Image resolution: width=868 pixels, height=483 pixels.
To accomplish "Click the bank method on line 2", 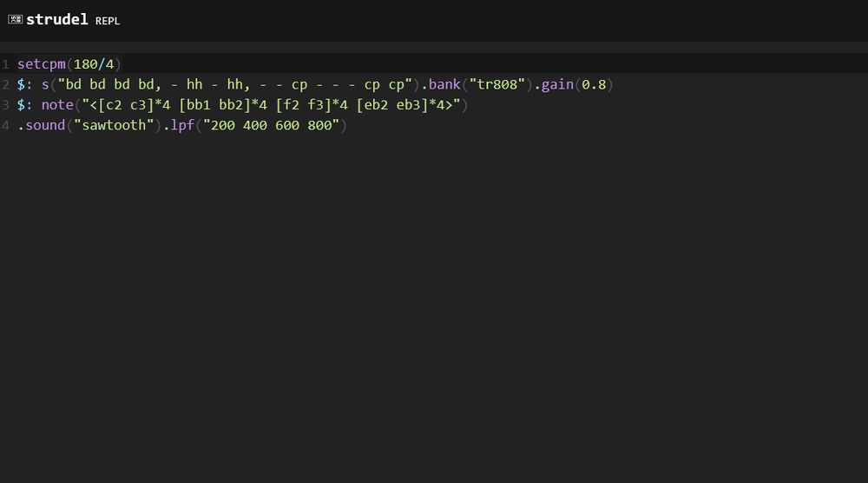I will [x=444, y=85].
